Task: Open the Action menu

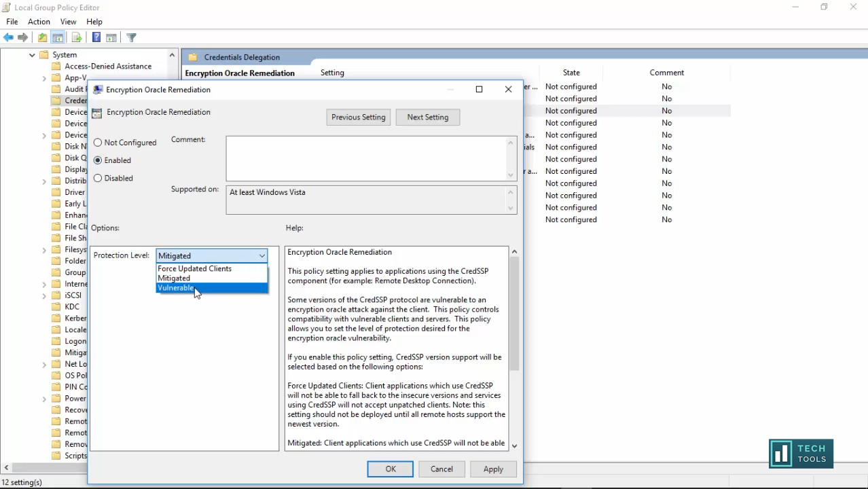Action: pos(39,21)
